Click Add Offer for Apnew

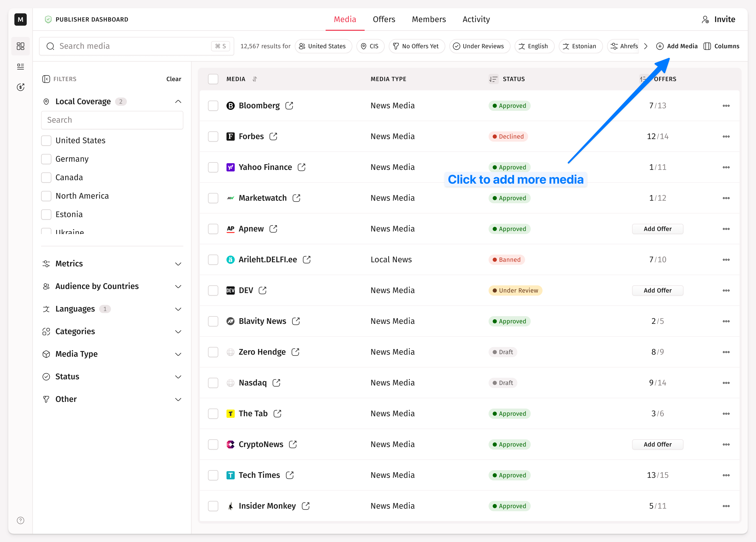[x=657, y=229]
